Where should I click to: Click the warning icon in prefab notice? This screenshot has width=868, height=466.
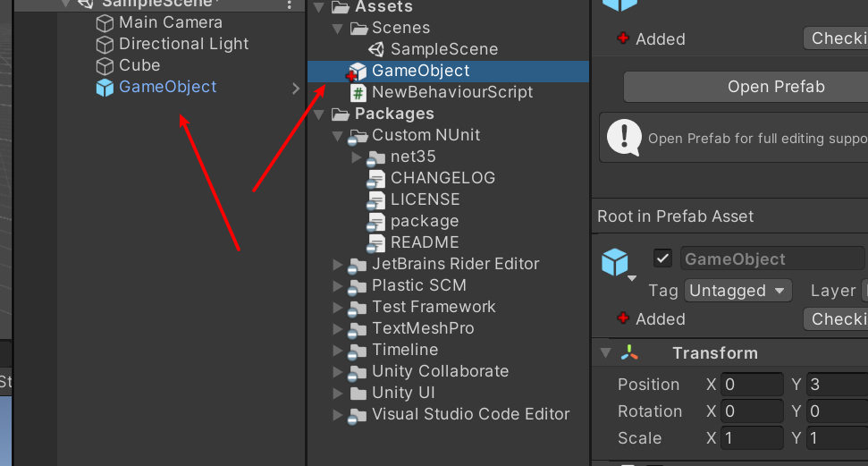tap(625, 137)
